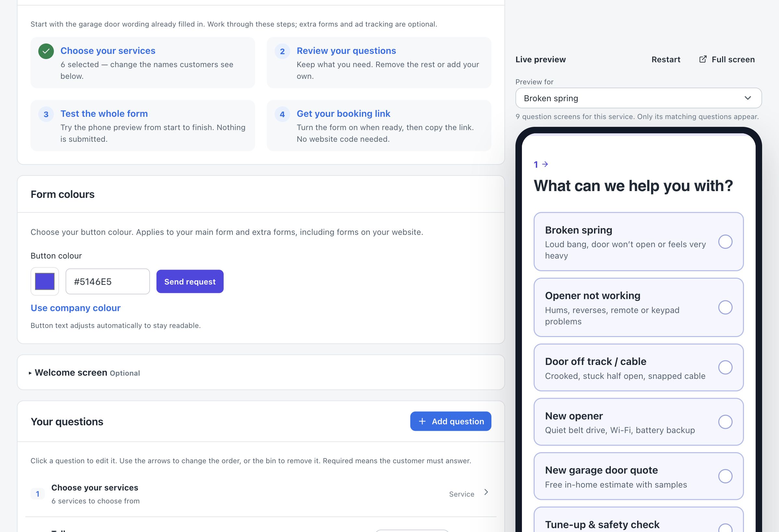Screen dimensions: 779x532
Task: Click the hex colour input field #5146E5
Action: [107, 282]
